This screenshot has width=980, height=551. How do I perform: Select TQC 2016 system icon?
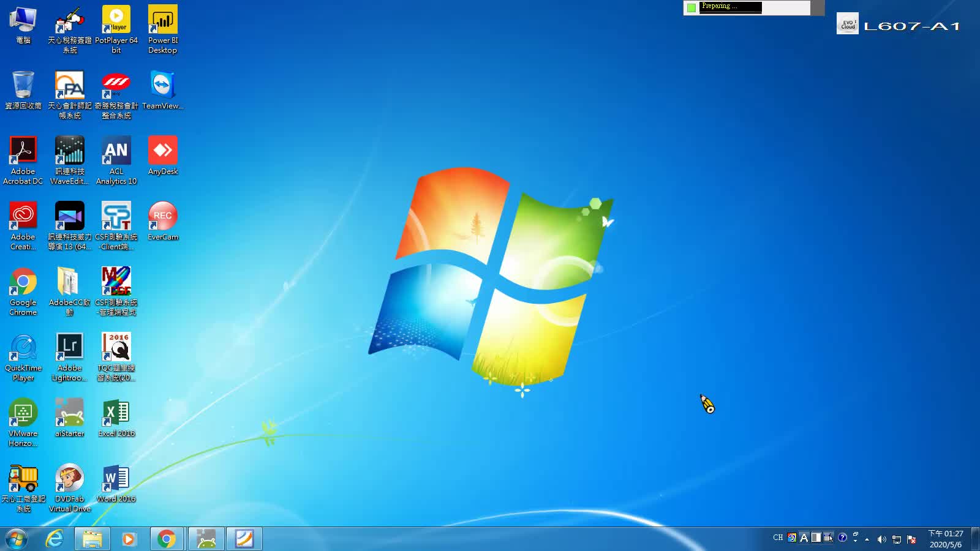point(116,357)
